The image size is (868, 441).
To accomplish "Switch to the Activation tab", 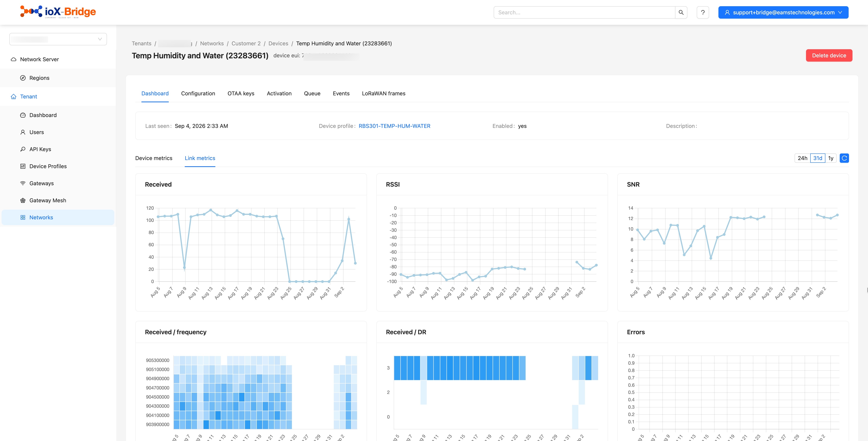I will click(279, 94).
